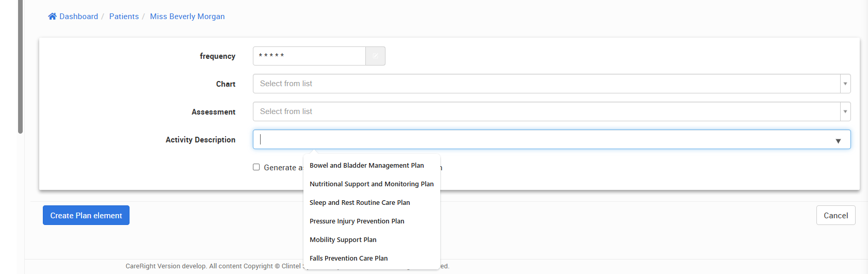This screenshot has width=868, height=274.
Task: Click the edit icon beside frequency field
Action: pos(375,56)
